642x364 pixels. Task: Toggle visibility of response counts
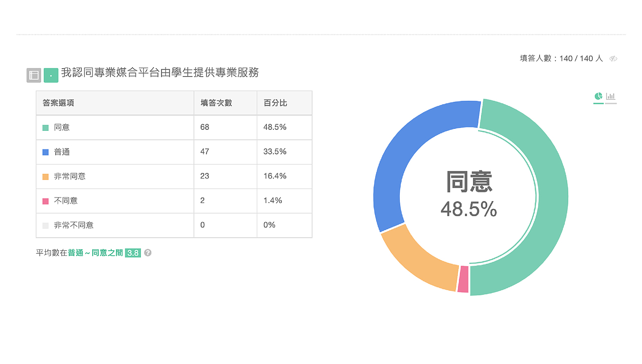click(613, 58)
